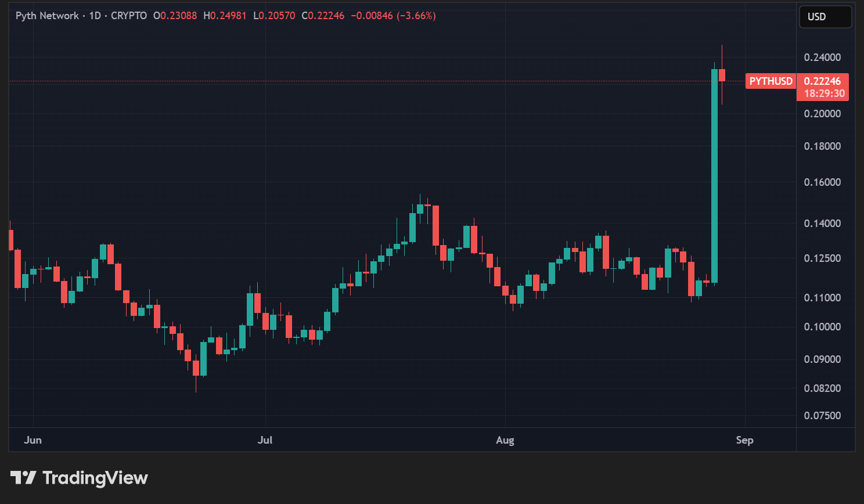The image size is (864, 504).
Task: Click the Aug label on time axis
Action: pos(505,440)
